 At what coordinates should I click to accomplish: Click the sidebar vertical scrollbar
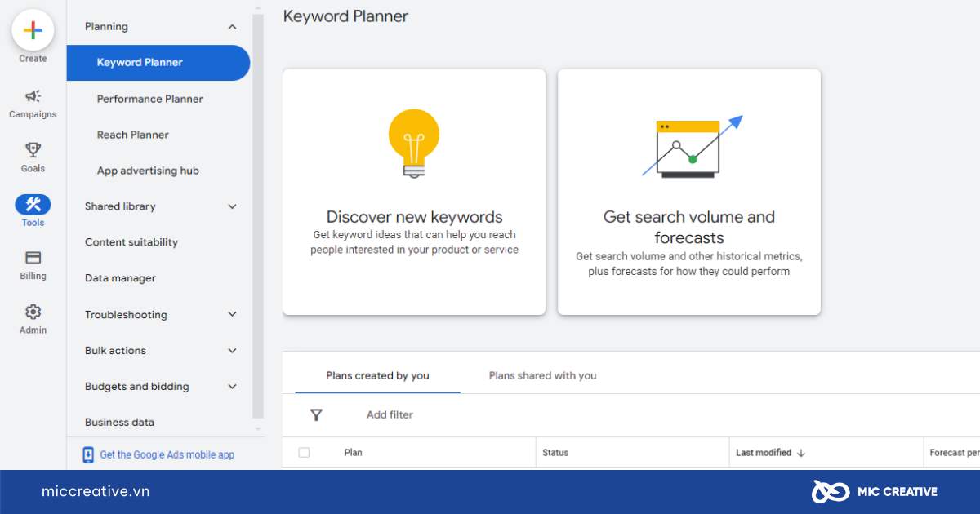(x=258, y=215)
